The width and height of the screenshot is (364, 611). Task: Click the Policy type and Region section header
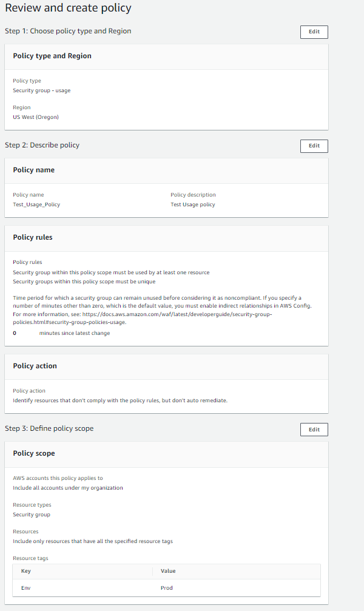53,55
